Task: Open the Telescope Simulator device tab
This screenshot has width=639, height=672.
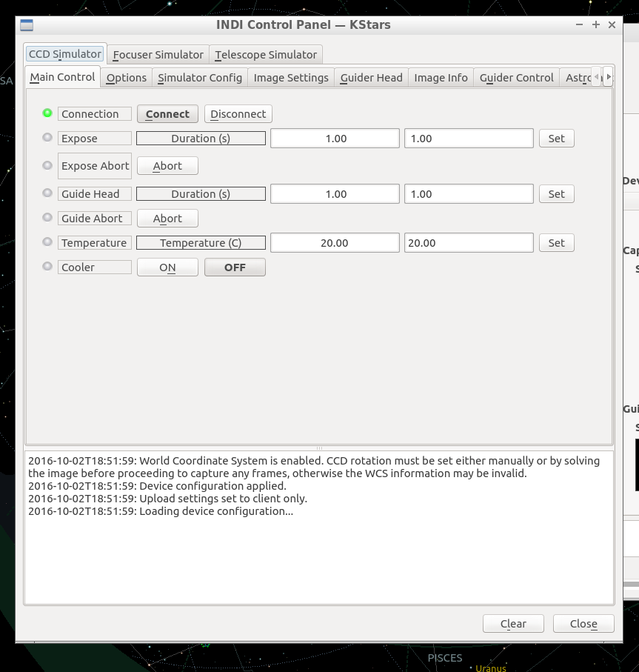Action: click(x=266, y=55)
